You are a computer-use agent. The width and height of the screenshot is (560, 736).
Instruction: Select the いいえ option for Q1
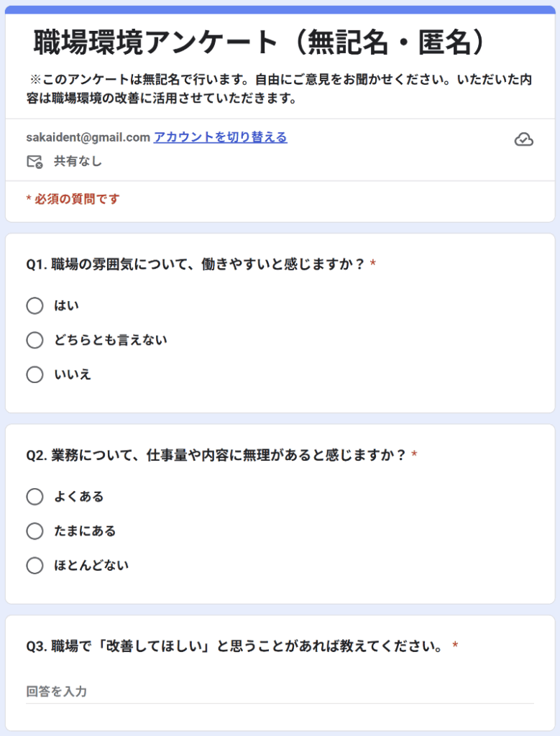coord(35,374)
